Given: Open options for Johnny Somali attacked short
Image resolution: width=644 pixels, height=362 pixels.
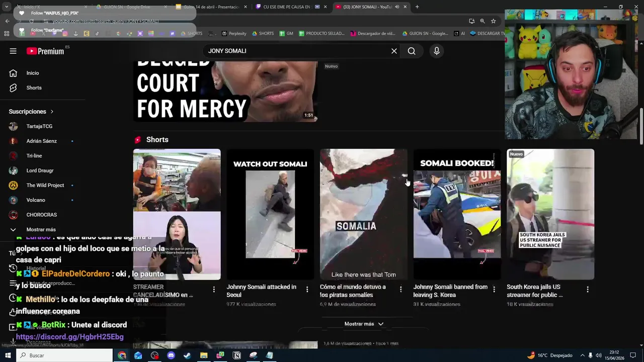Looking at the screenshot, I should (307, 289).
